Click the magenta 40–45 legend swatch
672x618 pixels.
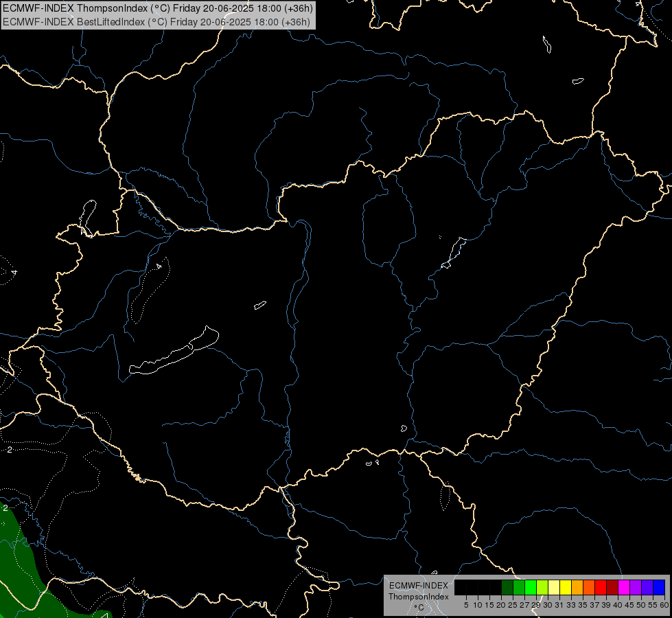[624, 587]
